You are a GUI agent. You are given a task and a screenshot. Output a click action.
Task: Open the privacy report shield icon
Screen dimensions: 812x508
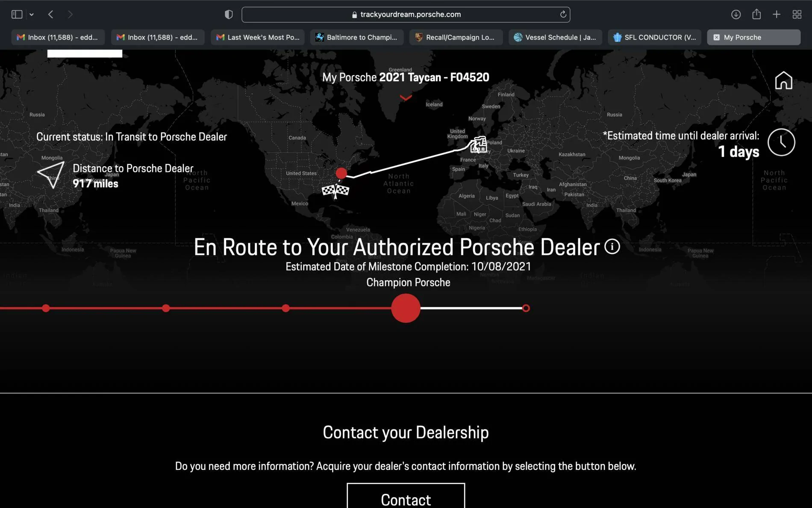229,15
